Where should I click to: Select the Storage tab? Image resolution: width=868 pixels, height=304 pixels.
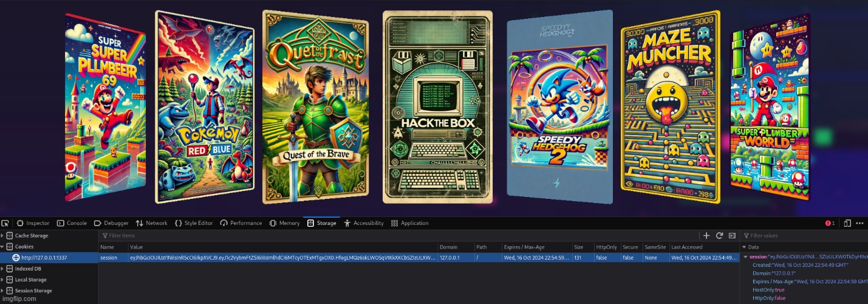[x=322, y=223]
